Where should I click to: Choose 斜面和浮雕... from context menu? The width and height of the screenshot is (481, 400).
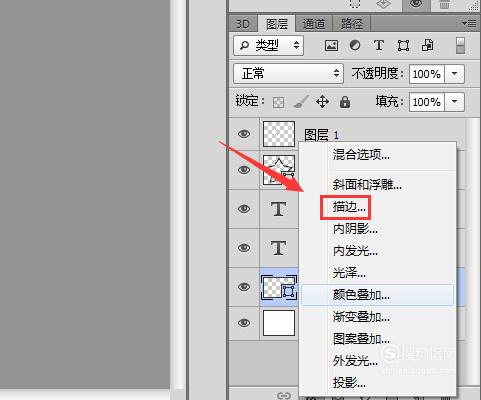tap(377, 184)
